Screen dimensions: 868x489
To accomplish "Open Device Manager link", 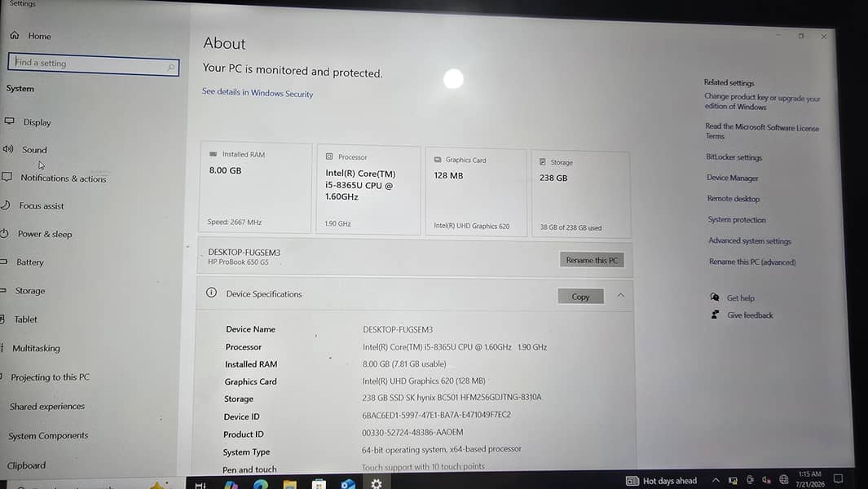I will [733, 178].
